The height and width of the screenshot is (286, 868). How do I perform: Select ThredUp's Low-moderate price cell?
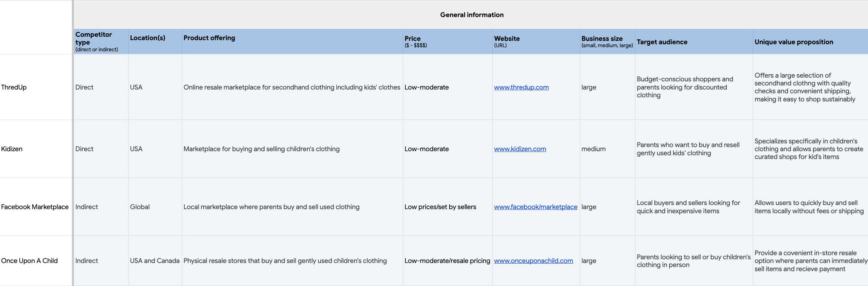(x=448, y=87)
